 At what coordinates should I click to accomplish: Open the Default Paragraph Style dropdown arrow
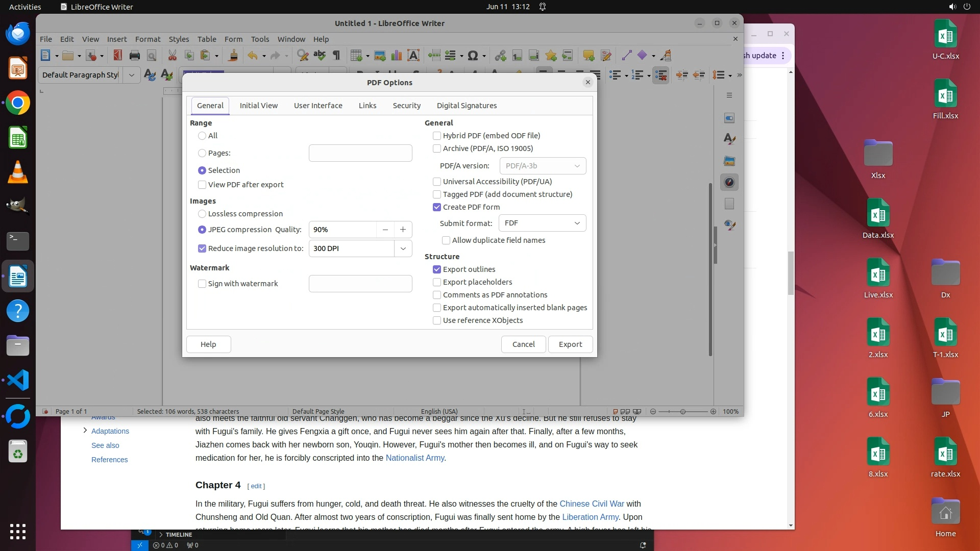pyautogui.click(x=131, y=75)
